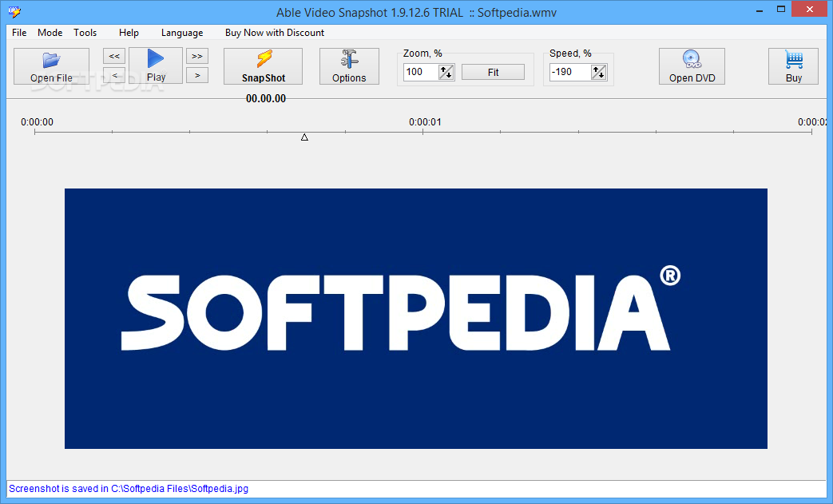Click the timeline triangle position marker
This screenshot has height=504, width=833.
pyautogui.click(x=304, y=137)
